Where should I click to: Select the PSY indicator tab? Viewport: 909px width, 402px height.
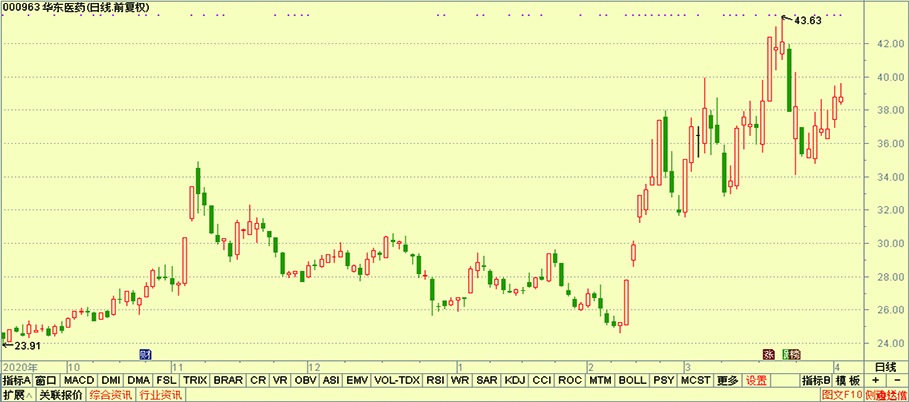coord(663,381)
